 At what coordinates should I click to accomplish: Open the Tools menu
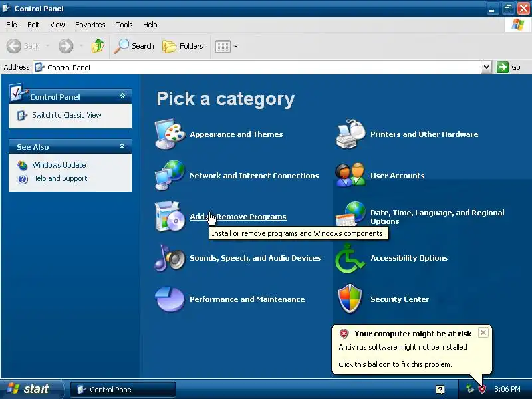tap(124, 25)
